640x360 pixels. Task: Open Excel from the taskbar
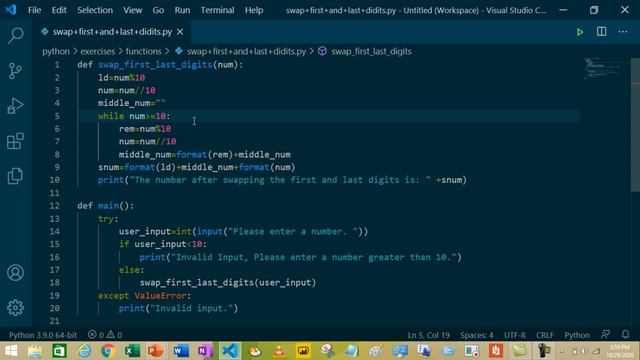(x=132, y=351)
